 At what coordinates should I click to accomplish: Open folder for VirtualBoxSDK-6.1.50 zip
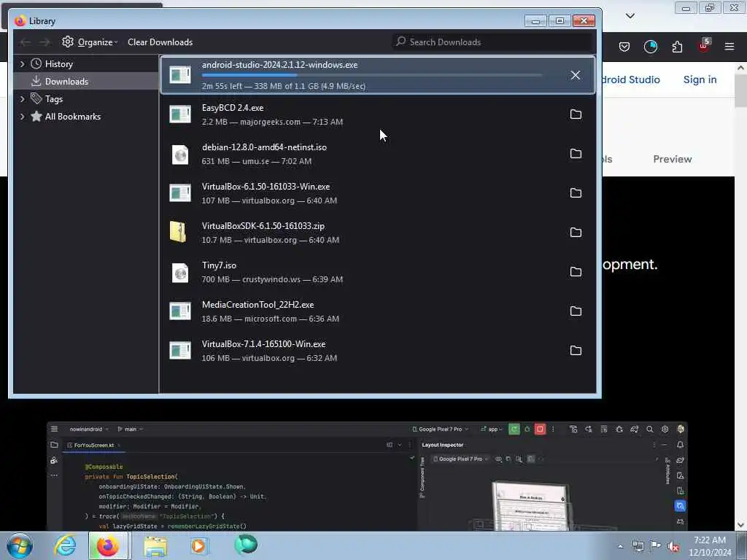(x=576, y=233)
